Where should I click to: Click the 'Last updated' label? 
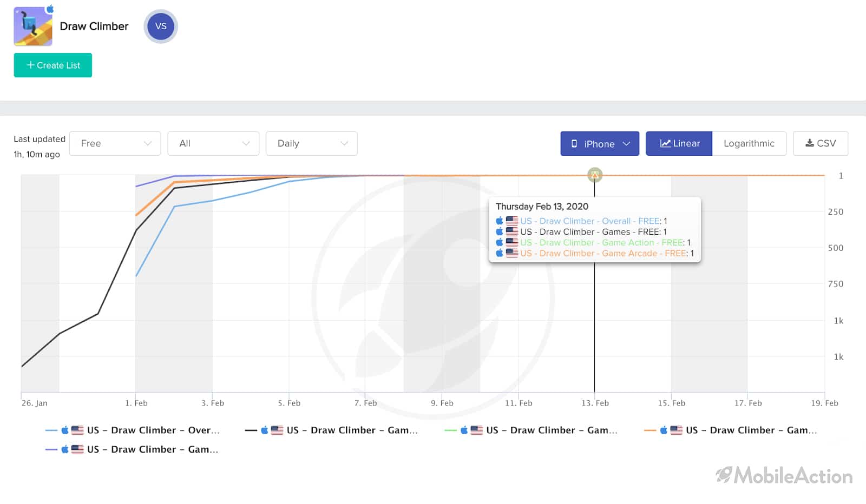[x=40, y=139]
